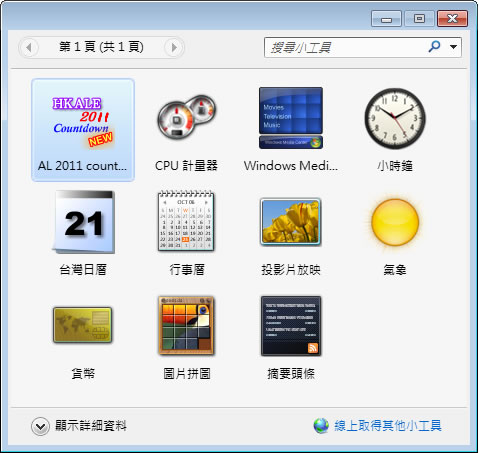The image size is (479, 453).
Task: Open the search options dropdown arrow
Action: point(453,47)
